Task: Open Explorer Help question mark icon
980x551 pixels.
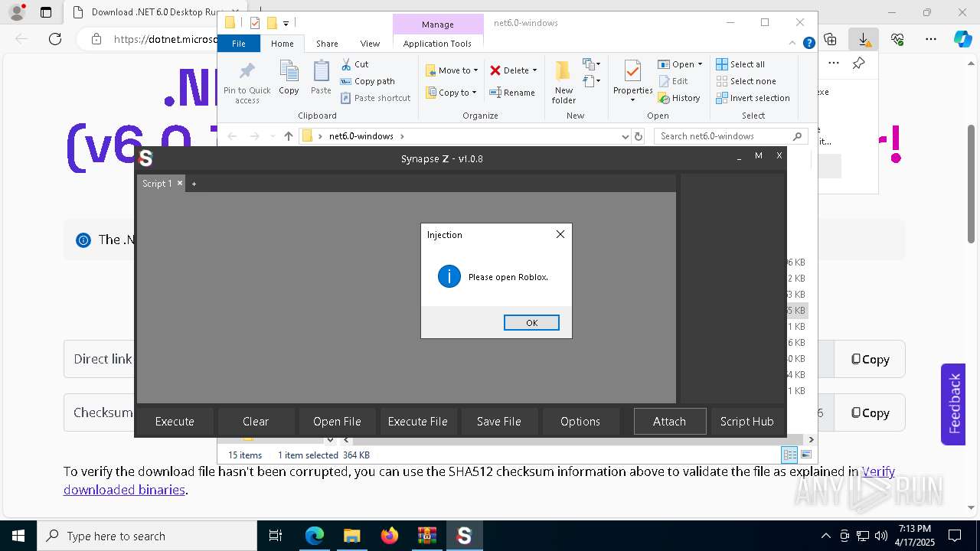Action: coord(808,44)
